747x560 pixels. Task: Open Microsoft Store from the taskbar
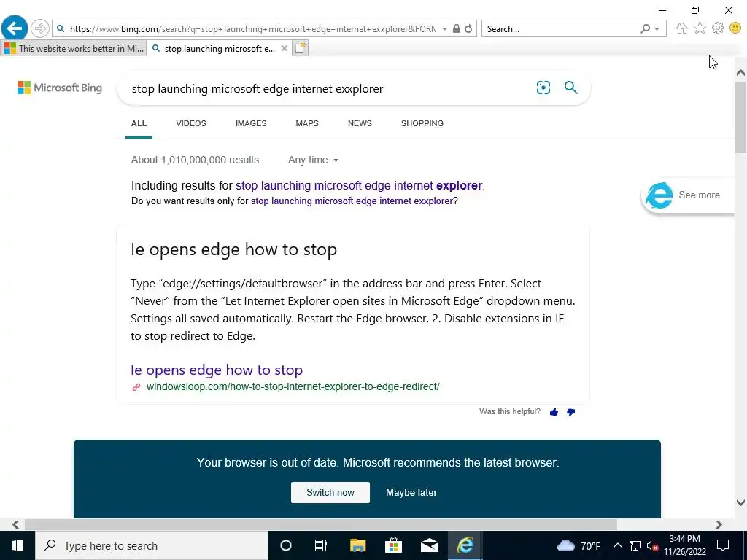(393, 545)
